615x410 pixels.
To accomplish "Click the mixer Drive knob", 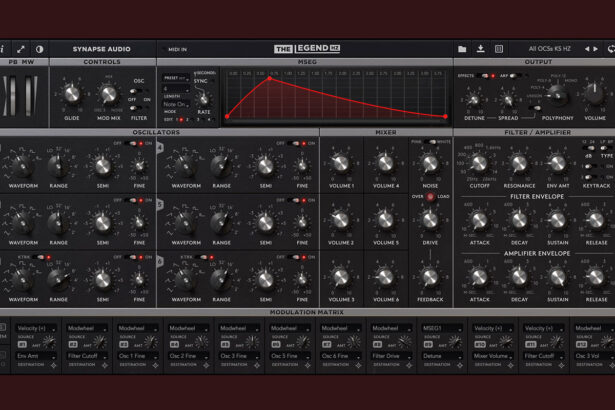I will coord(430,220).
